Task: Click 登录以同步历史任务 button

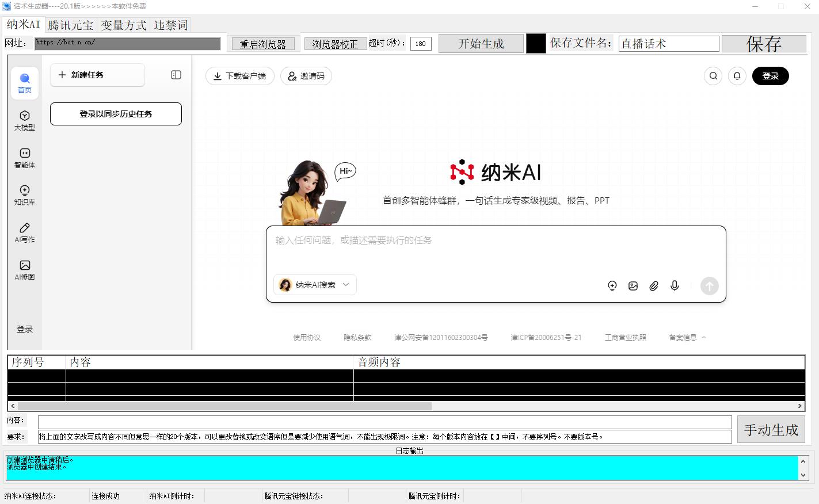Action: (x=116, y=114)
